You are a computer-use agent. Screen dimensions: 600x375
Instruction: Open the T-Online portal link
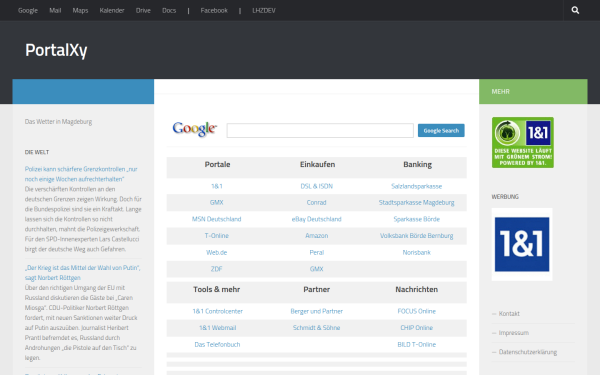click(x=217, y=236)
